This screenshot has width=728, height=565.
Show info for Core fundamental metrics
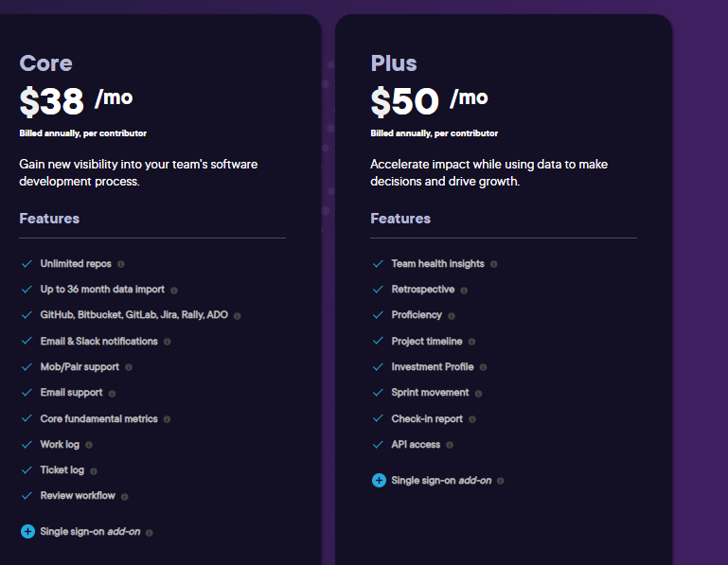(168, 419)
